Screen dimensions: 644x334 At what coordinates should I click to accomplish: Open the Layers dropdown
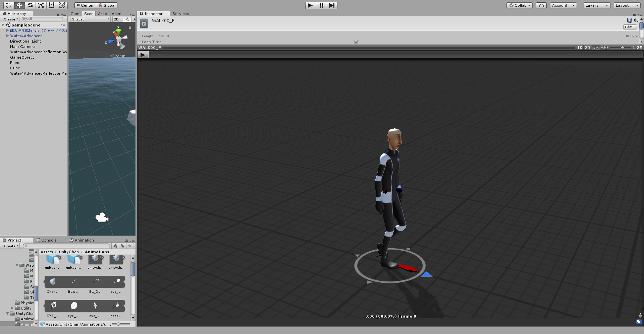click(x=597, y=5)
